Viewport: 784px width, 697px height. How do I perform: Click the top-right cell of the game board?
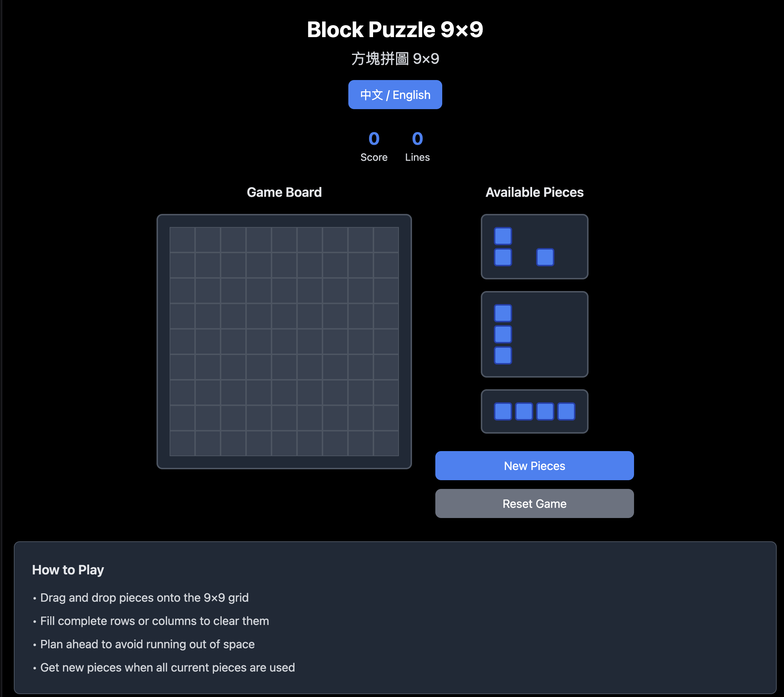tap(386, 240)
